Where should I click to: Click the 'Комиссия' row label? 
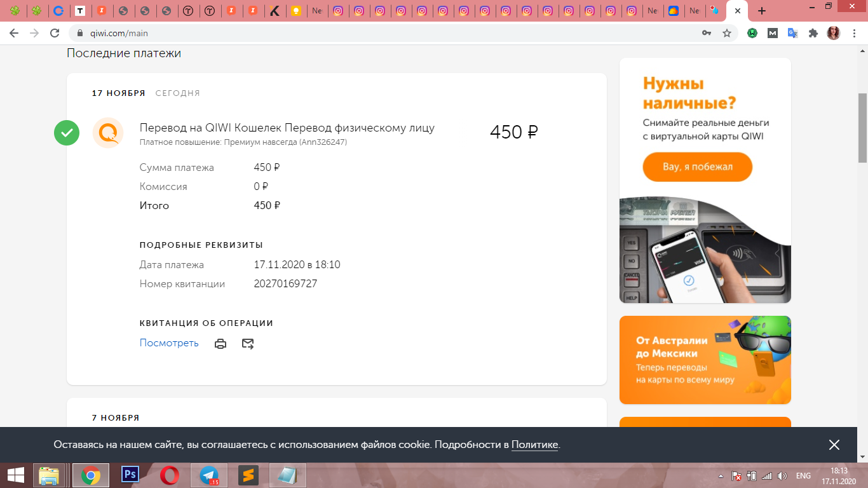coord(163,187)
